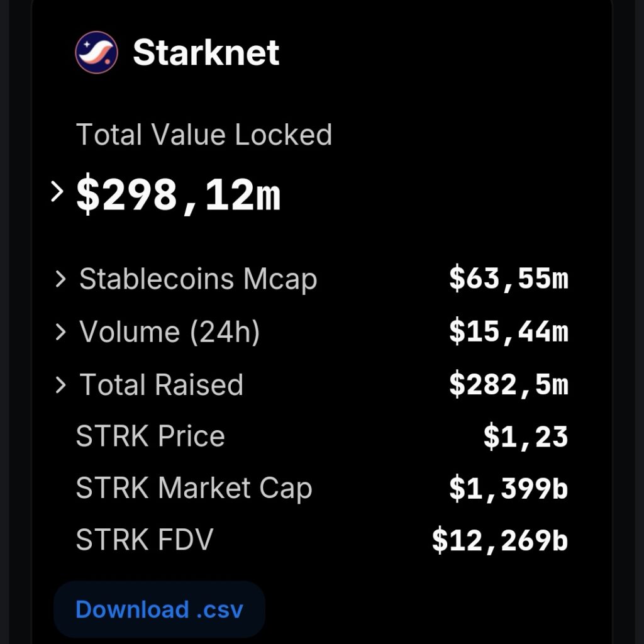This screenshot has height=644, width=644.
Task: Click the Total Value Locked heading
Action: point(204,134)
